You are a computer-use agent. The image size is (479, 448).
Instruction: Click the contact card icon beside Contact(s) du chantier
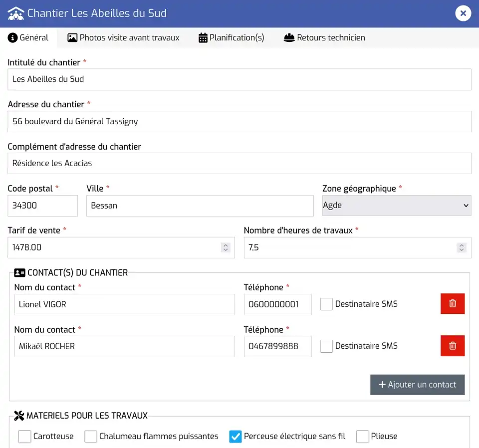pyautogui.click(x=19, y=273)
